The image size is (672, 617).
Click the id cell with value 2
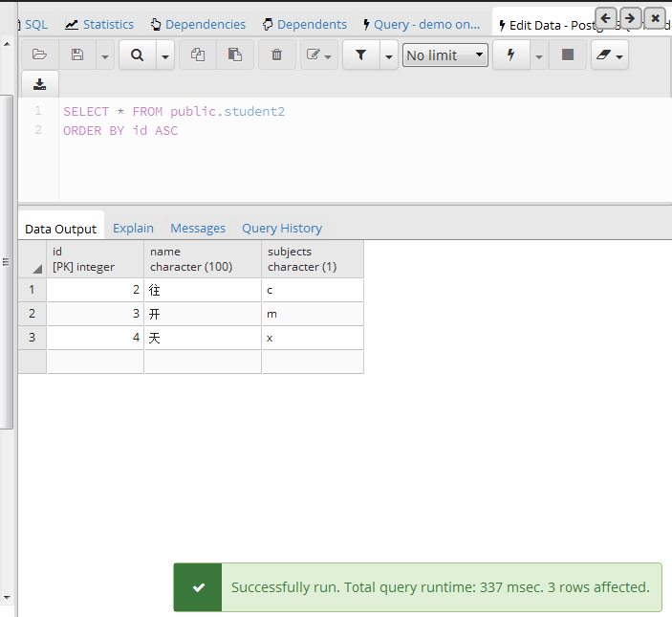tap(96, 290)
